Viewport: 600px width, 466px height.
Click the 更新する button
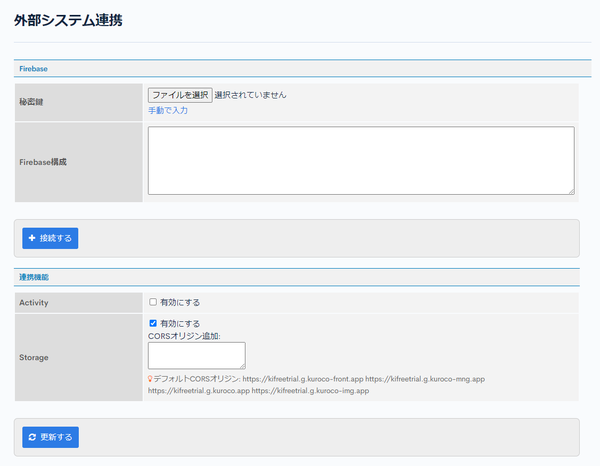[x=51, y=437]
